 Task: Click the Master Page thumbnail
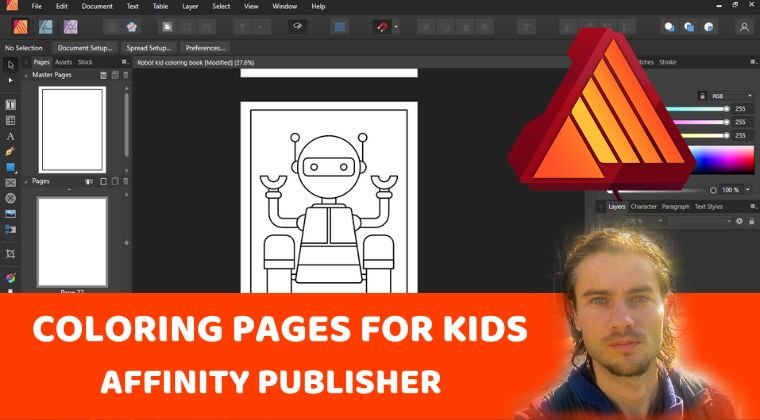[71, 129]
